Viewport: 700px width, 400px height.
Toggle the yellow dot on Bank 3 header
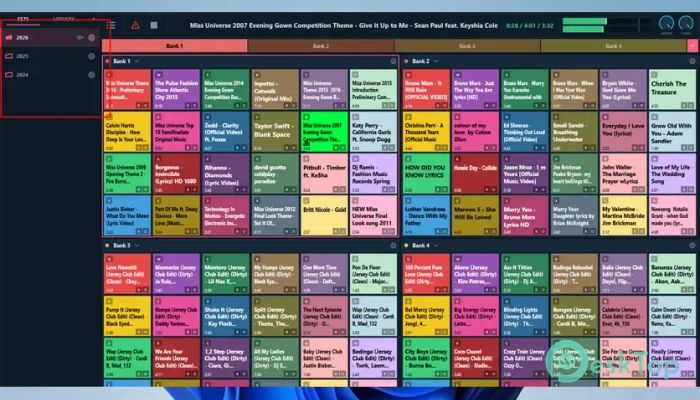[107, 246]
